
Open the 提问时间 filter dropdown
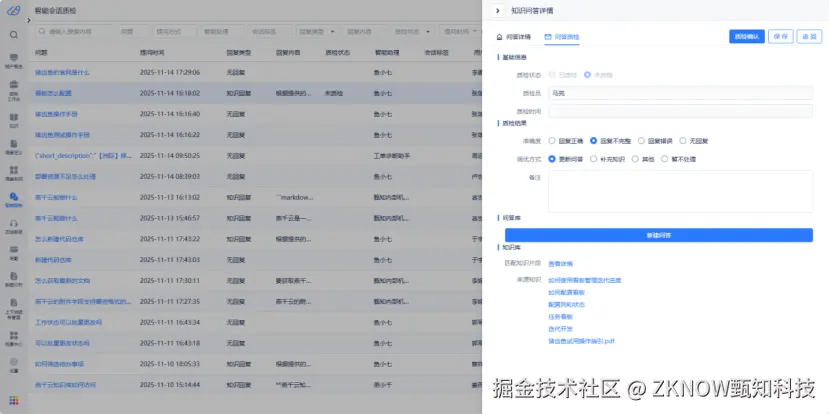pyautogui.click(x=460, y=32)
